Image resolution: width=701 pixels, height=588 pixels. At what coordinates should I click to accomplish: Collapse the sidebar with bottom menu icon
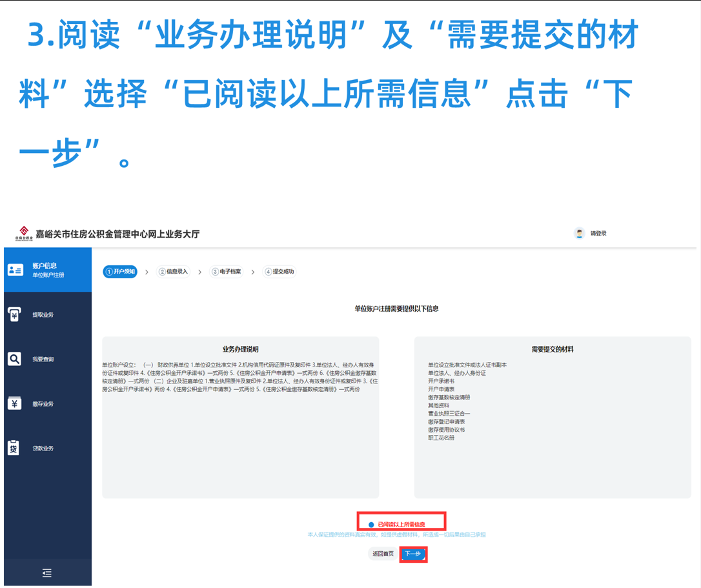[x=47, y=573]
